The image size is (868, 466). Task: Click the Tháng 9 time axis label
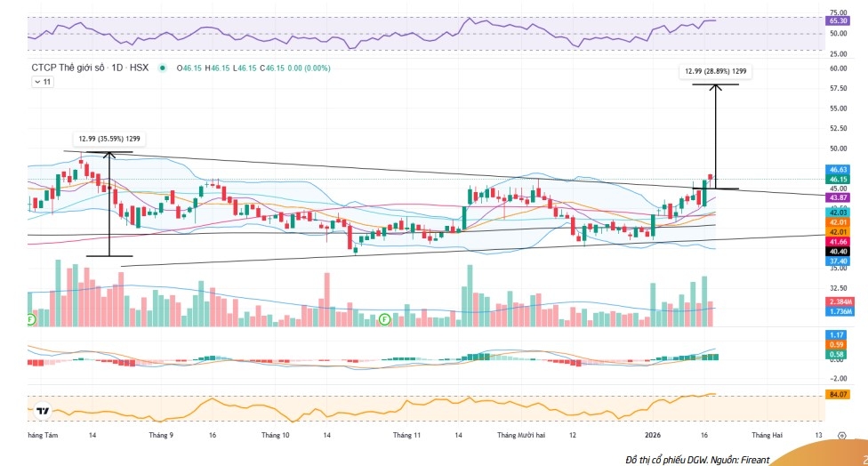pyautogui.click(x=161, y=435)
